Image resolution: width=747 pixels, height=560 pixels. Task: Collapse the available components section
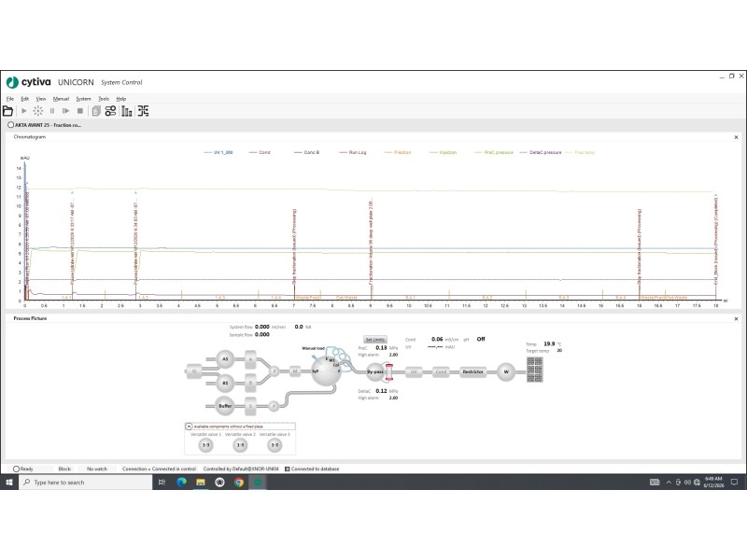[189, 427]
